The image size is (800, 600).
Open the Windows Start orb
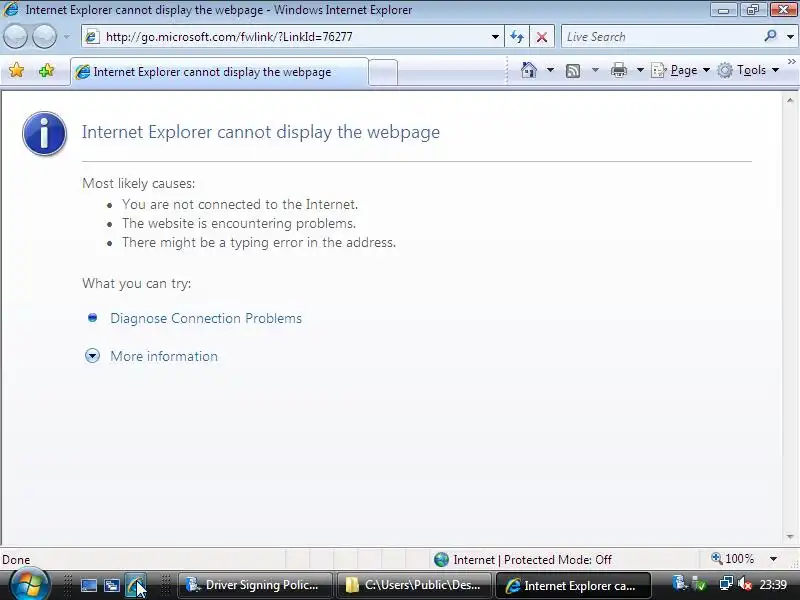click(30, 585)
